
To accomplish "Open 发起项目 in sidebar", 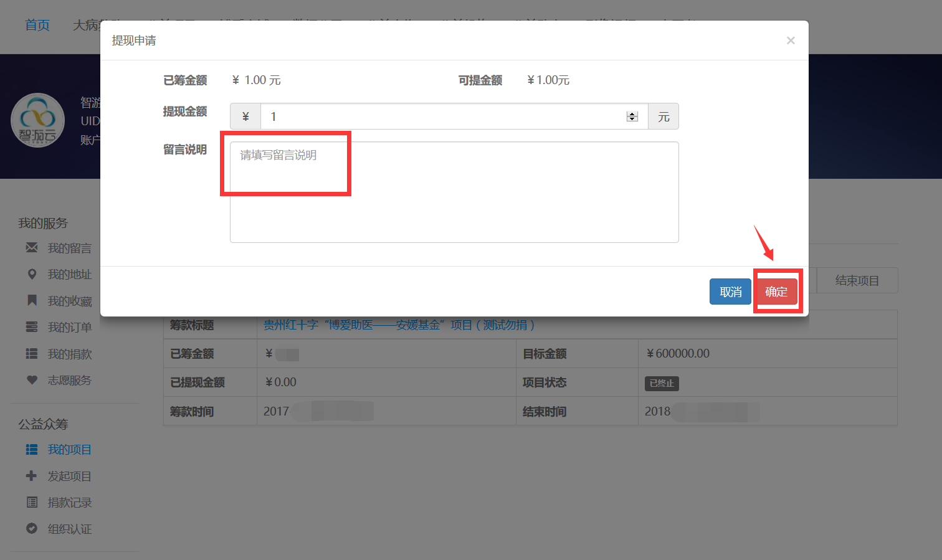I will pos(69,476).
